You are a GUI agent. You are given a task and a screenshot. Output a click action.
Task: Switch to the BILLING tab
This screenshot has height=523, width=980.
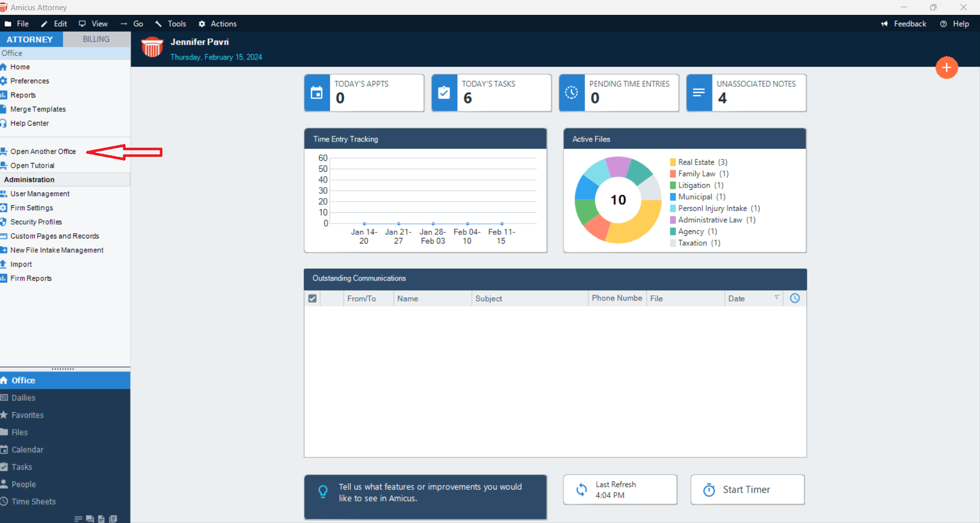coord(96,39)
